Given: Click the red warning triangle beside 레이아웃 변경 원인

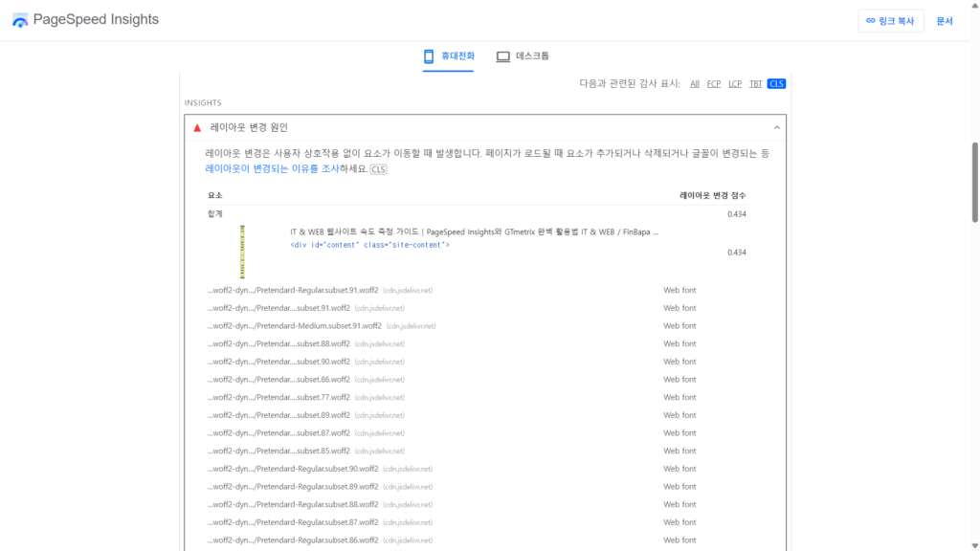Looking at the screenshot, I should pyautogui.click(x=198, y=126).
